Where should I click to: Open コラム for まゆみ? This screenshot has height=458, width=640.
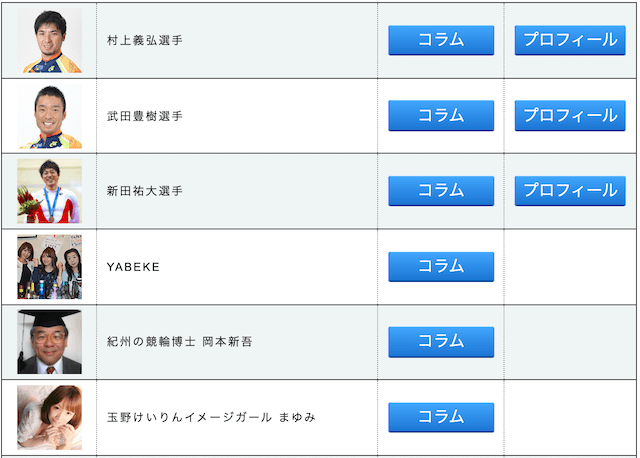pyautogui.click(x=441, y=417)
